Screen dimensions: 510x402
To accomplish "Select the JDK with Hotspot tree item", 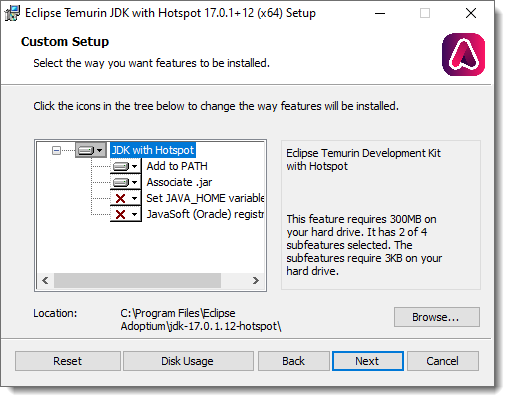I will (x=153, y=150).
